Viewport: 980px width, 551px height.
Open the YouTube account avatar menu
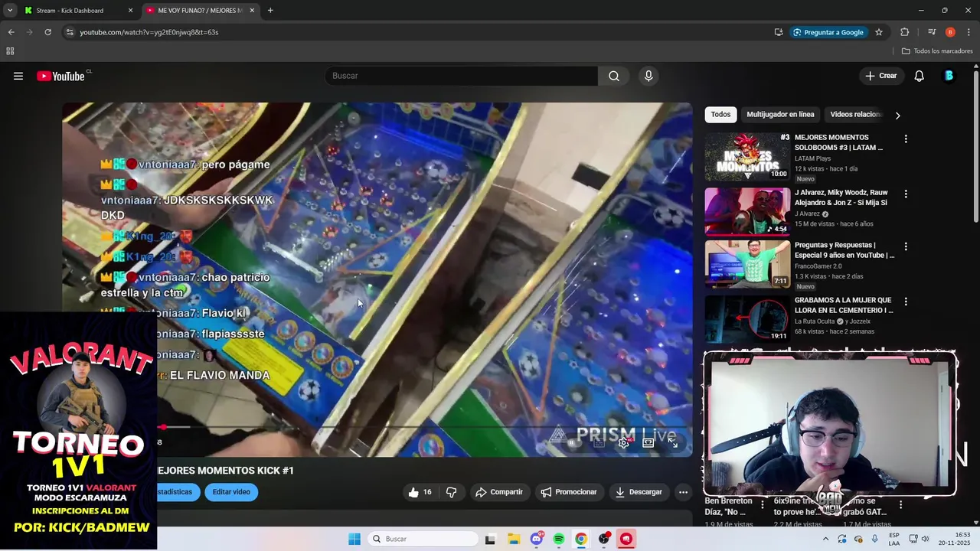pos(949,76)
